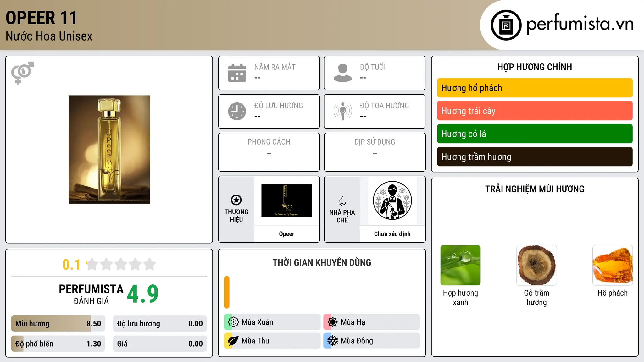Click the dark Hương trầm hương accord bar
644x362 pixels.
tap(535, 157)
